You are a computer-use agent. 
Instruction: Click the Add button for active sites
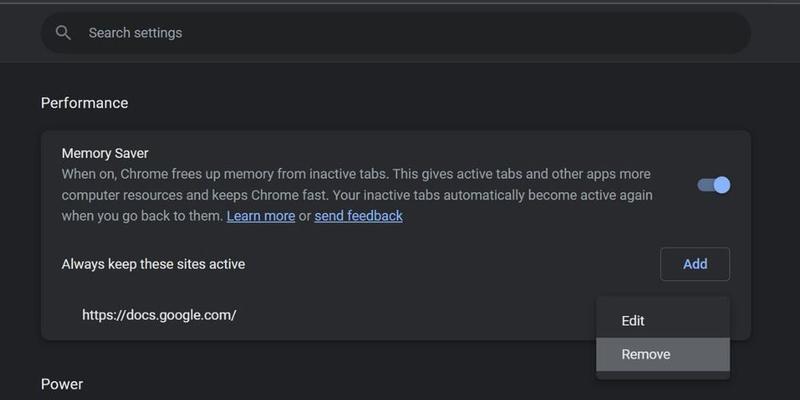695,264
